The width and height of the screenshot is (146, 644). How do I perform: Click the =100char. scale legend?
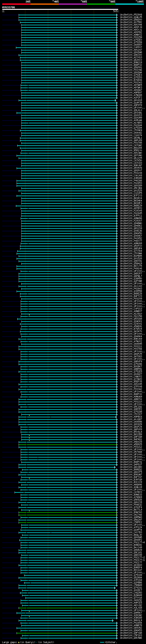click(108, 642)
